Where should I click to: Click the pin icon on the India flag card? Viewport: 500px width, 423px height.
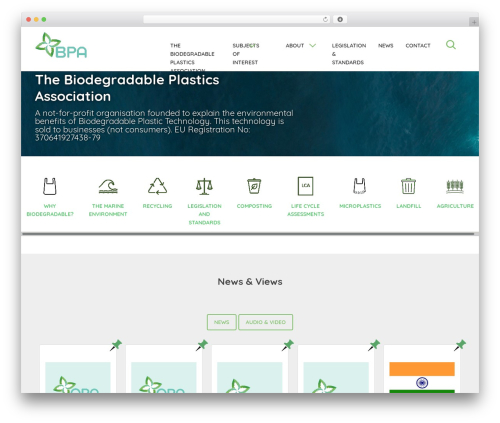pyautogui.click(x=460, y=345)
